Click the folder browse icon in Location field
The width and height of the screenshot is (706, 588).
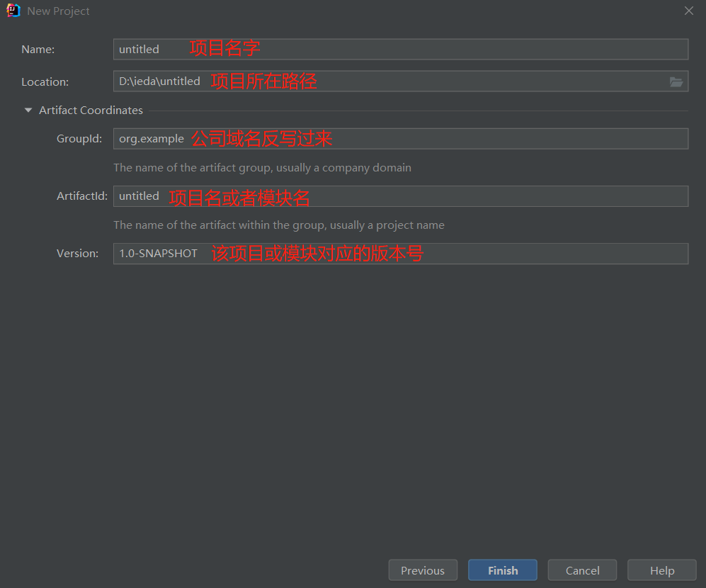pos(676,81)
